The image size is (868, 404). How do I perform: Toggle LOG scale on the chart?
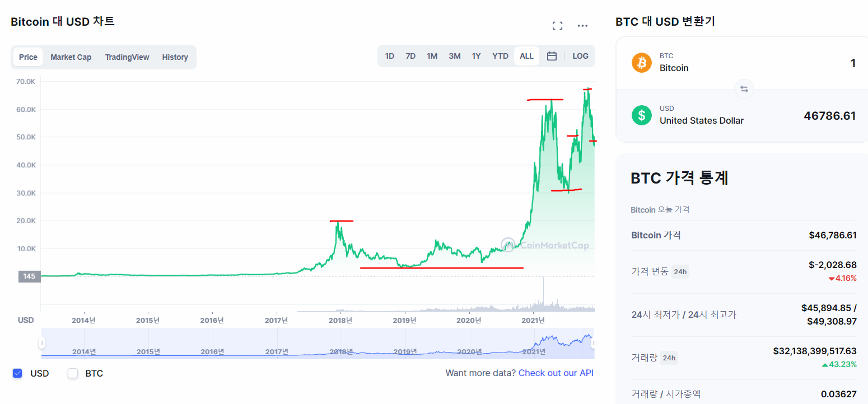point(580,56)
